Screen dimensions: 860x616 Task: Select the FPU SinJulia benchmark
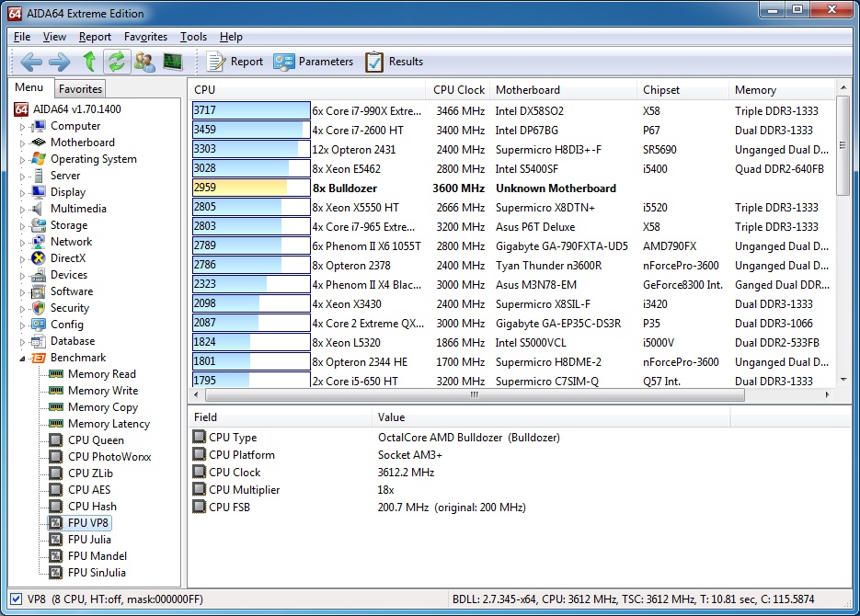point(97,573)
